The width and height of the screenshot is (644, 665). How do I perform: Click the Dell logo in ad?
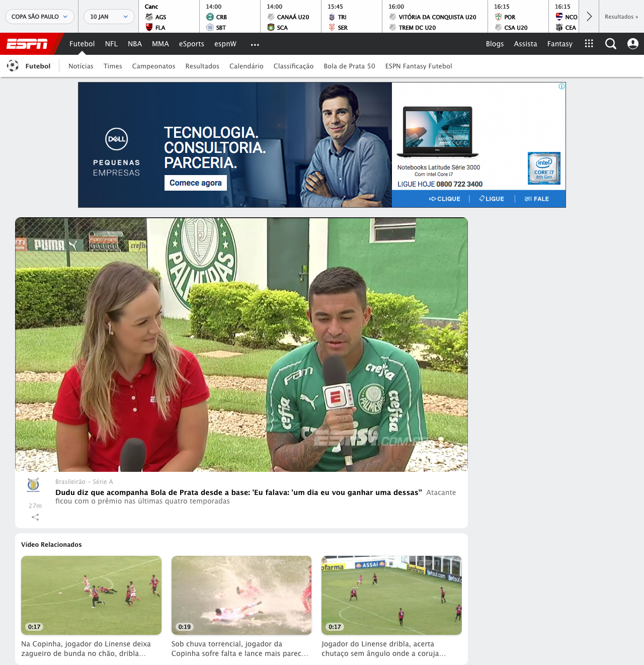click(117, 139)
